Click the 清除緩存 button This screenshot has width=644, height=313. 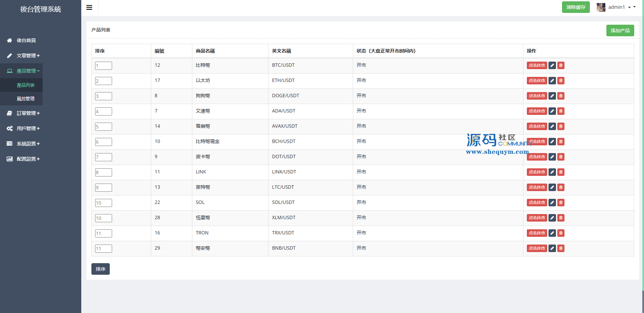click(x=576, y=7)
